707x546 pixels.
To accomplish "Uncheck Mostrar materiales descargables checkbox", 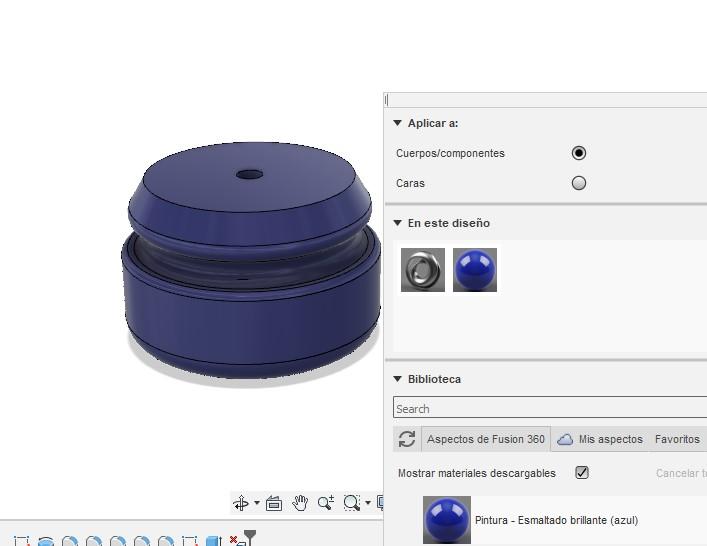I will [x=582, y=473].
